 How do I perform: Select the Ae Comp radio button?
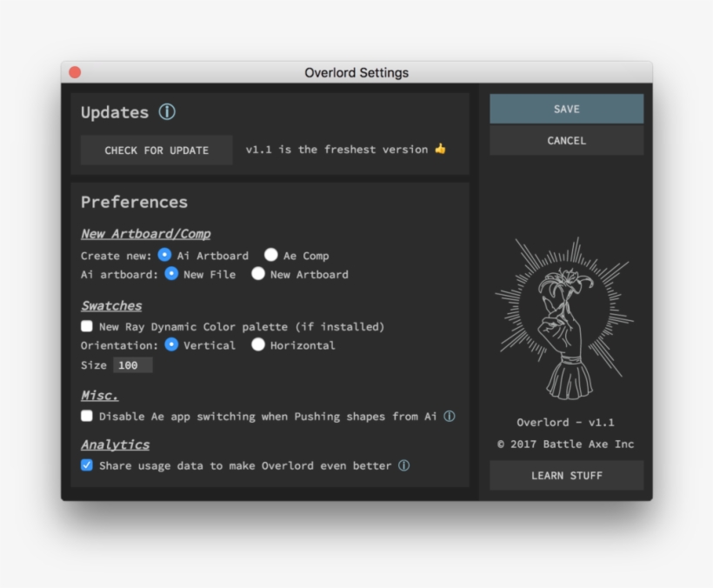(x=271, y=255)
